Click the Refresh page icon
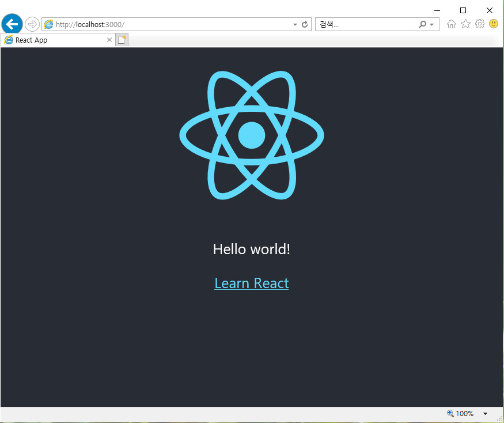 coord(305,24)
